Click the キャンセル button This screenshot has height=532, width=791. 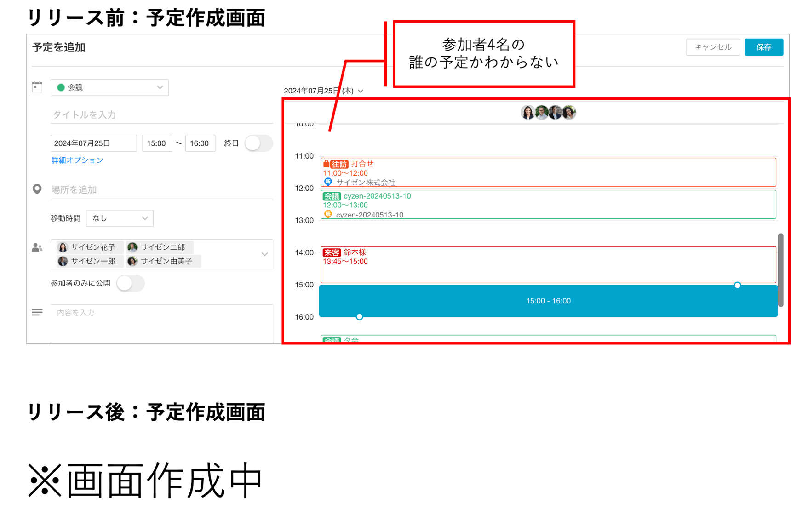pos(712,47)
